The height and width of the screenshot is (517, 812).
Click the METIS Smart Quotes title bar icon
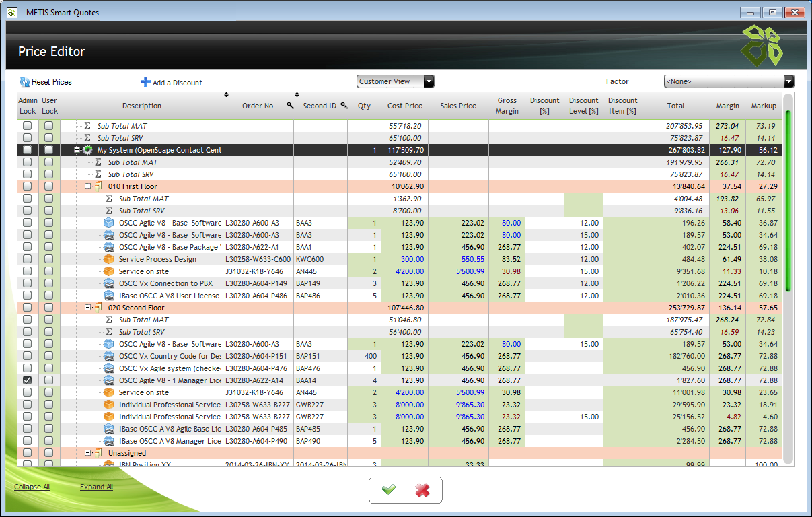coord(12,12)
